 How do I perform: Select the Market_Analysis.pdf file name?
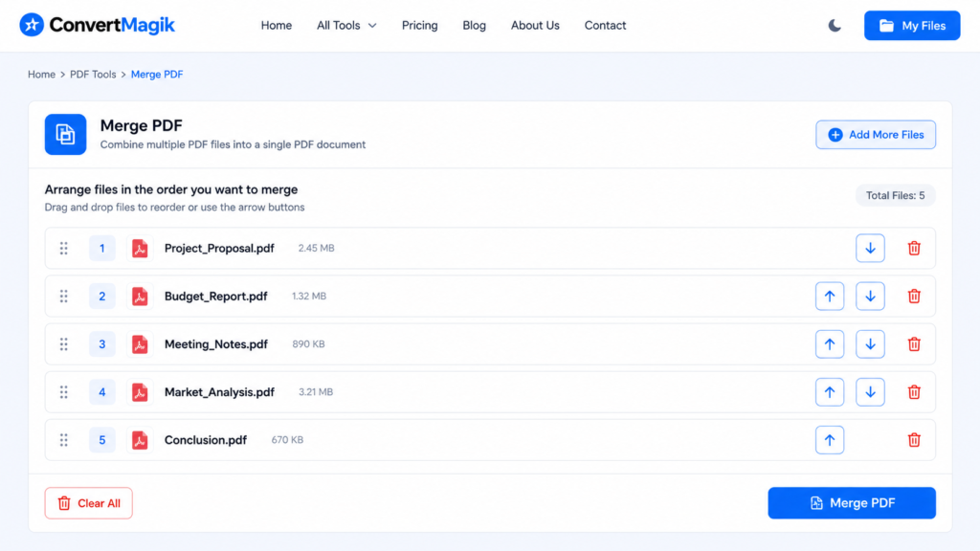(x=219, y=392)
